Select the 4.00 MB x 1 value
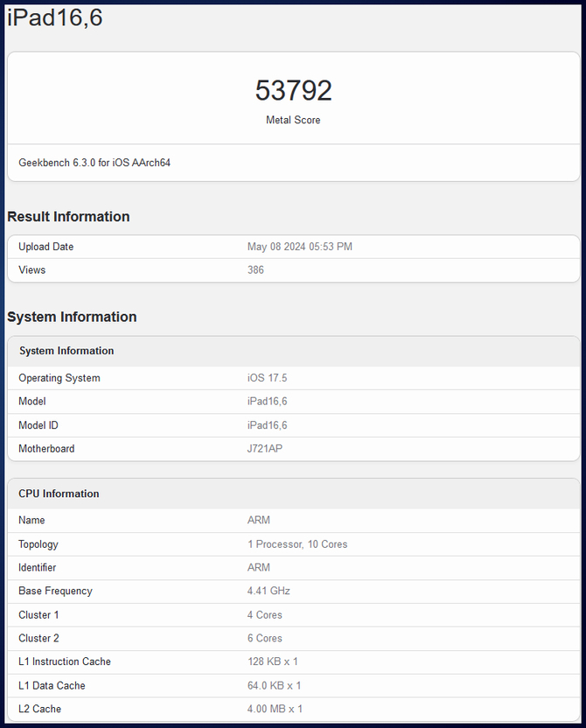The height and width of the screenshot is (728, 586). pos(275,709)
